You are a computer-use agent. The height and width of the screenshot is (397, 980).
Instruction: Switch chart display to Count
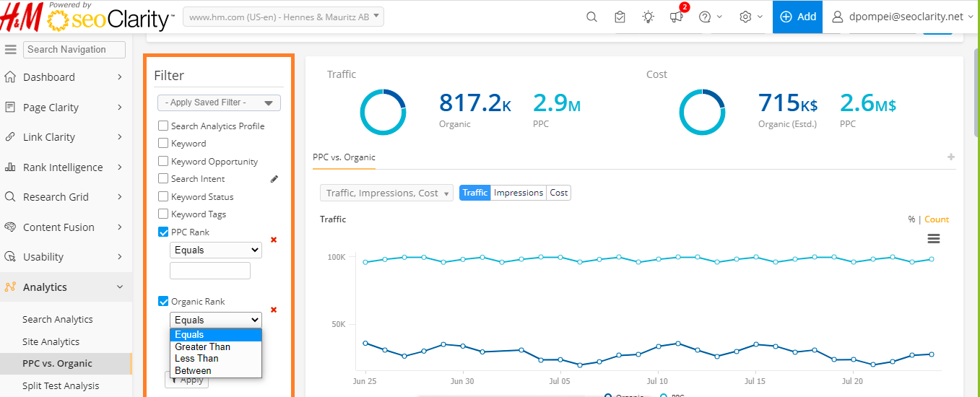[x=937, y=219]
